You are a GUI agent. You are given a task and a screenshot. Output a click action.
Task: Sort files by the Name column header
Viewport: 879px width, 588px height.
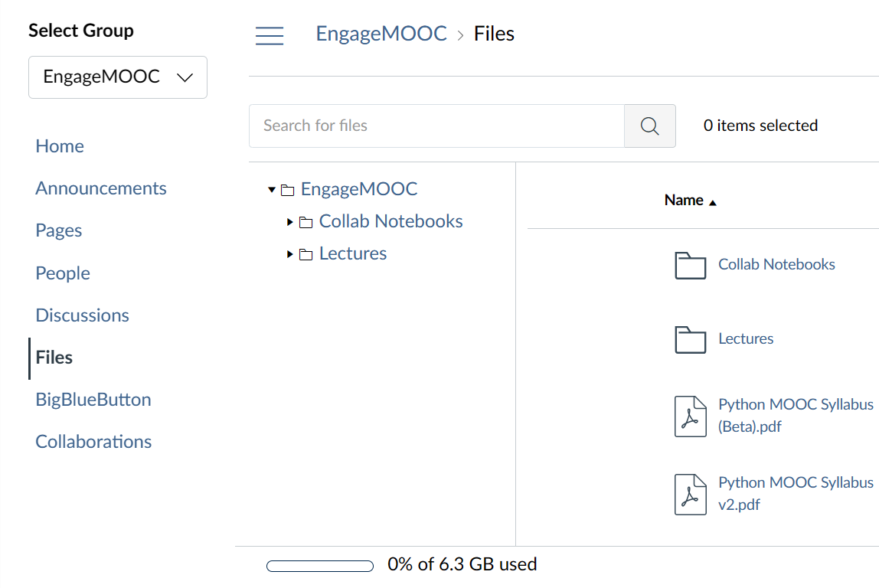pyautogui.click(x=685, y=201)
